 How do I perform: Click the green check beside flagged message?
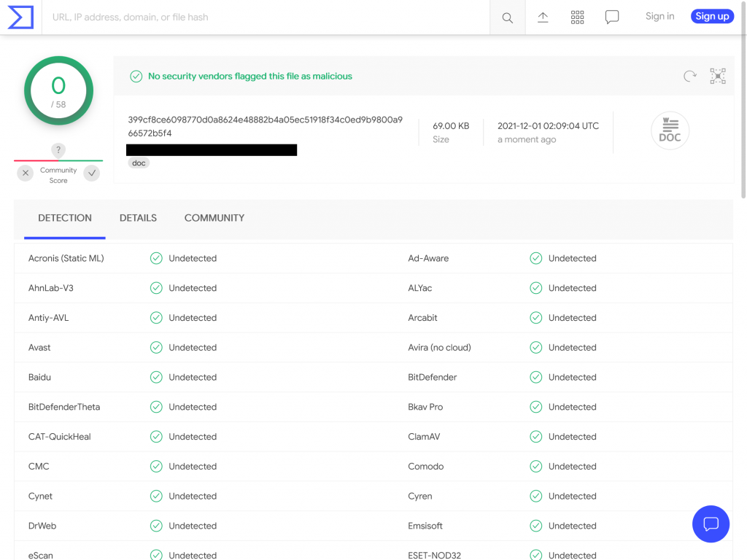tap(136, 76)
